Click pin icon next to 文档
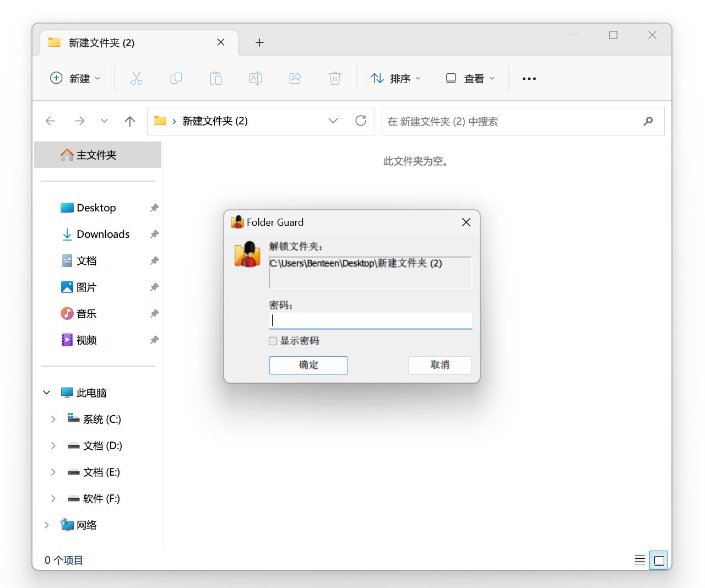The width and height of the screenshot is (705, 588). (154, 261)
